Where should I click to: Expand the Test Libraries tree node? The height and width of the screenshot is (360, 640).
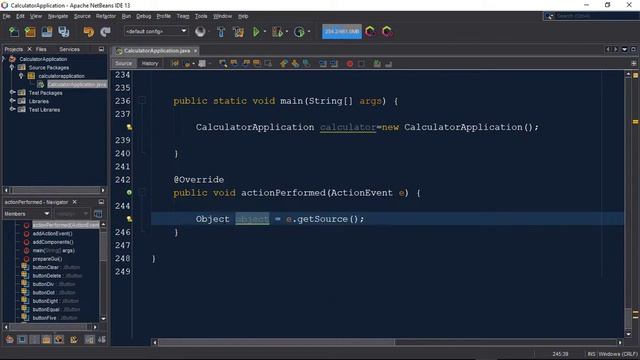coord(12,109)
